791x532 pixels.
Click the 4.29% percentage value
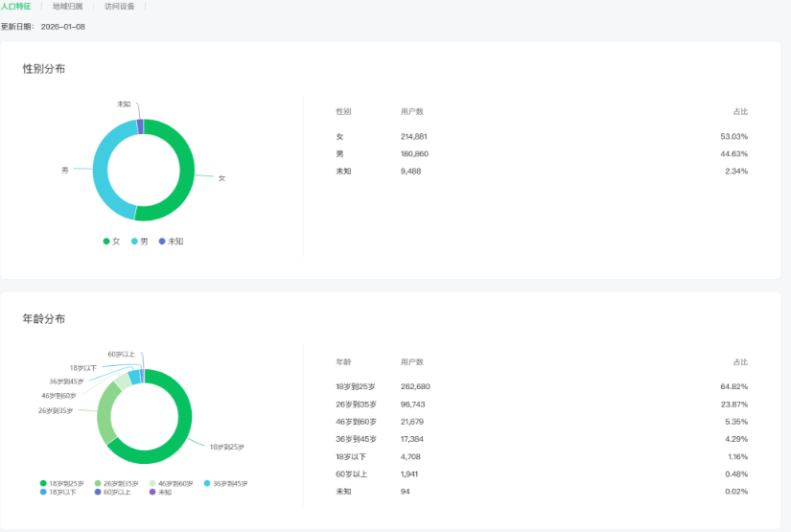[736, 439]
